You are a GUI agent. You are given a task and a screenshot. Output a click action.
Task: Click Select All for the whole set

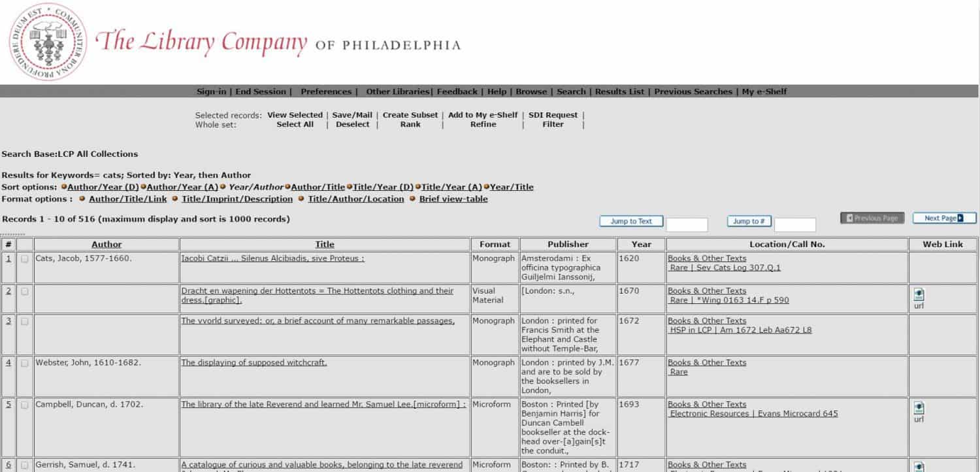(295, 124)
